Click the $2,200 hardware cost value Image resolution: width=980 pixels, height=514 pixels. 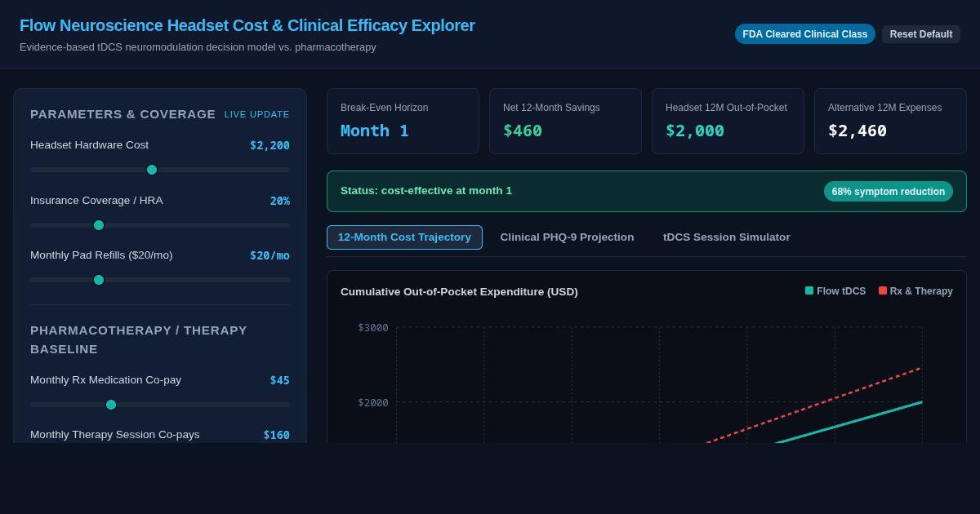point(269,145)
